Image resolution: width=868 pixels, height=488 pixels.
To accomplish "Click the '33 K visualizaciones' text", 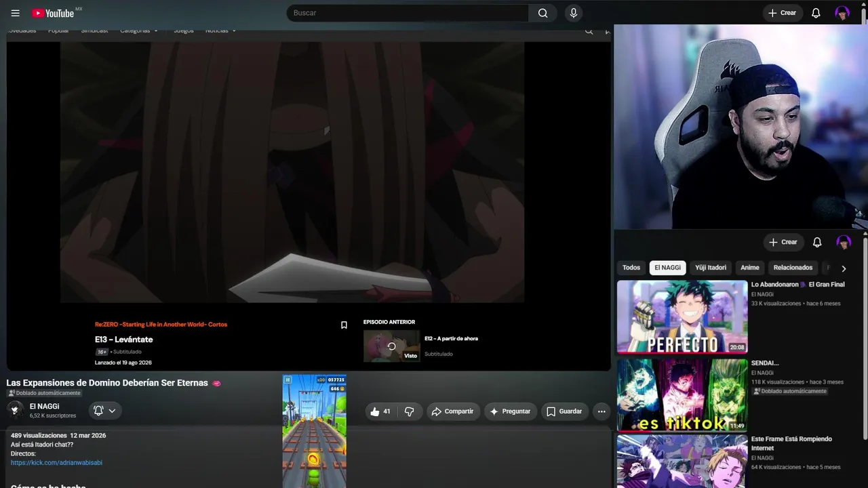I will tap(776, 304).
